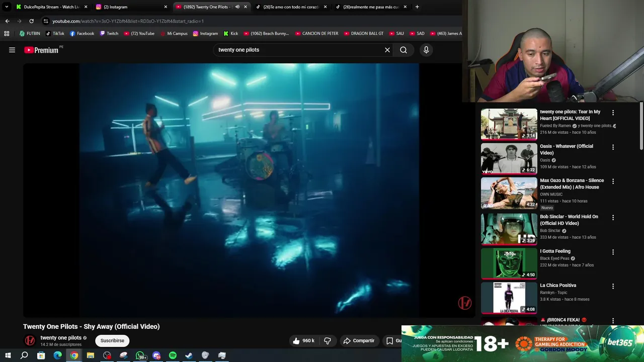The image size is (644, 362).
Task: Open the TikTok bookmark
Action: point(55,34)
